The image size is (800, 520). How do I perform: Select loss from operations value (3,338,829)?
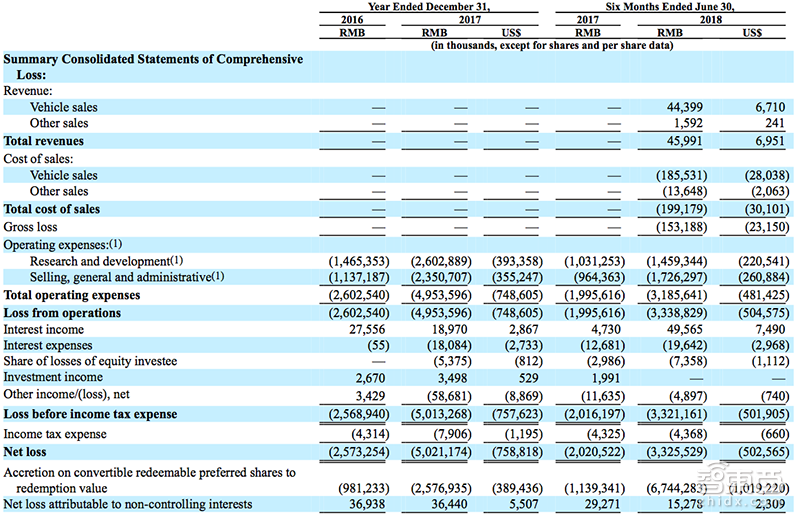click(x=677, y=313)
